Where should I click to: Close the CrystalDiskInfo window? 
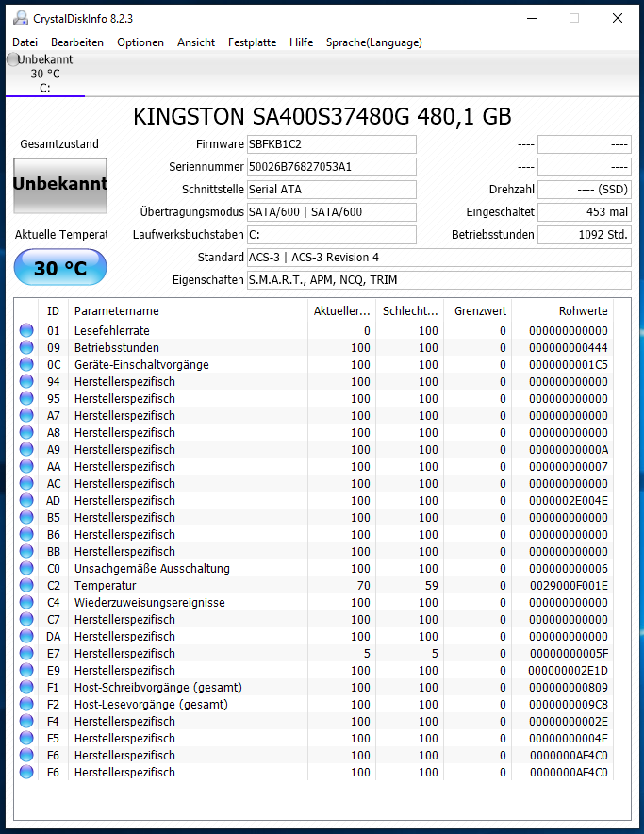618,18
